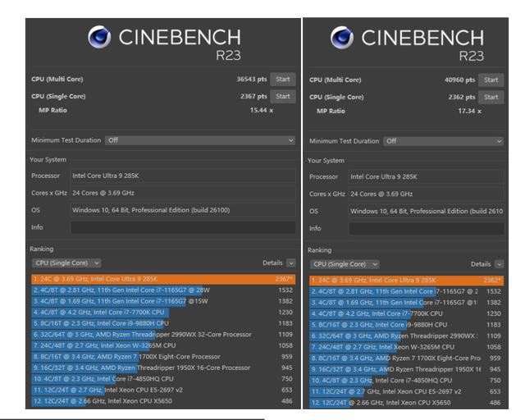Screen dimensions: 525x420
Task: Select rank 6 Threadripper 2990WX row in left window
Action: (163, 334)
